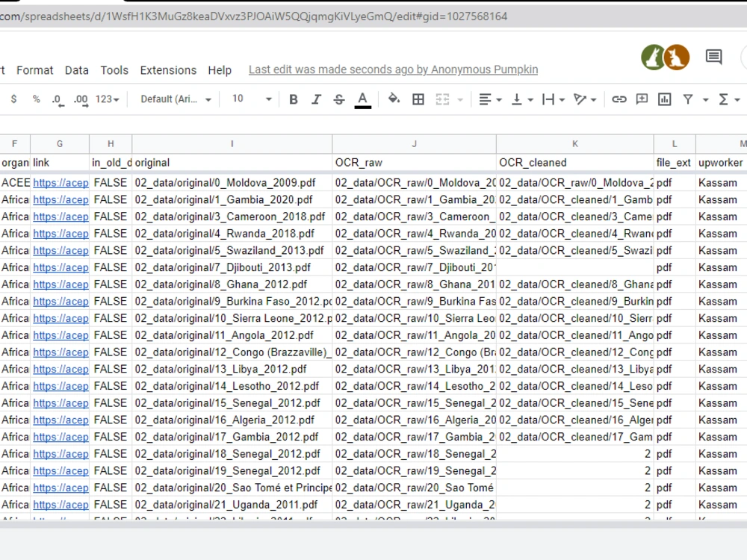Viewport: 747px width, 560px height.
Task: Open the Tools menu
Action: 114,70
